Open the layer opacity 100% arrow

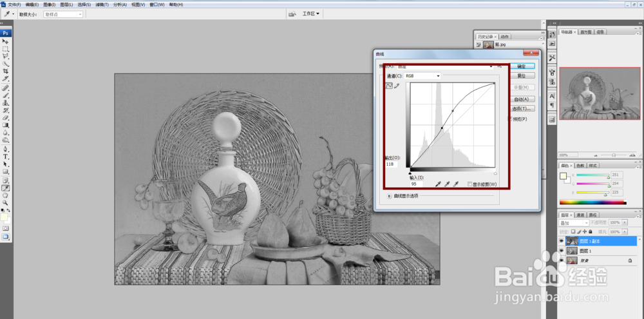(625, 222)
